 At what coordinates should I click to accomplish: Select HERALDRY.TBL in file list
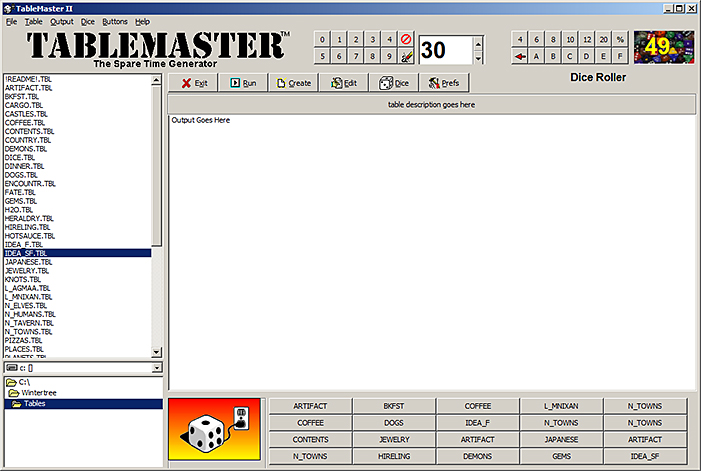[x=78, y=219]
